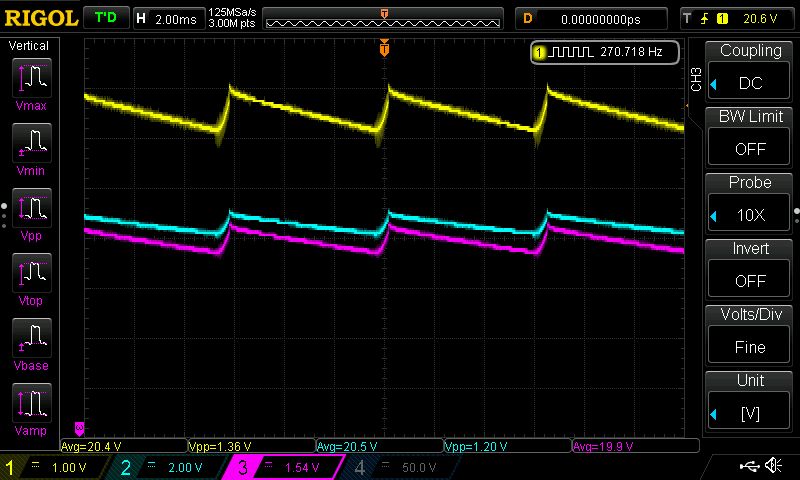Select the Vamp measurement icon
800x480 pixels.
click(x=32, y=403)
